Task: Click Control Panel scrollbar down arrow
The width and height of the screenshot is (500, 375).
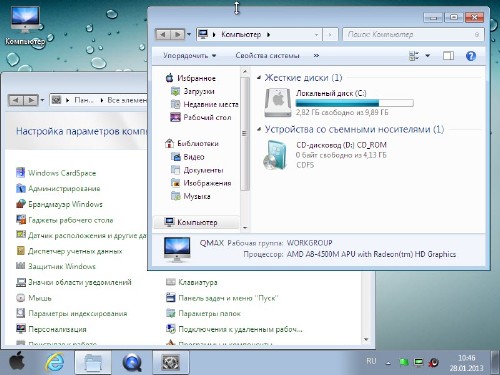Action: [x=366, y=339]
